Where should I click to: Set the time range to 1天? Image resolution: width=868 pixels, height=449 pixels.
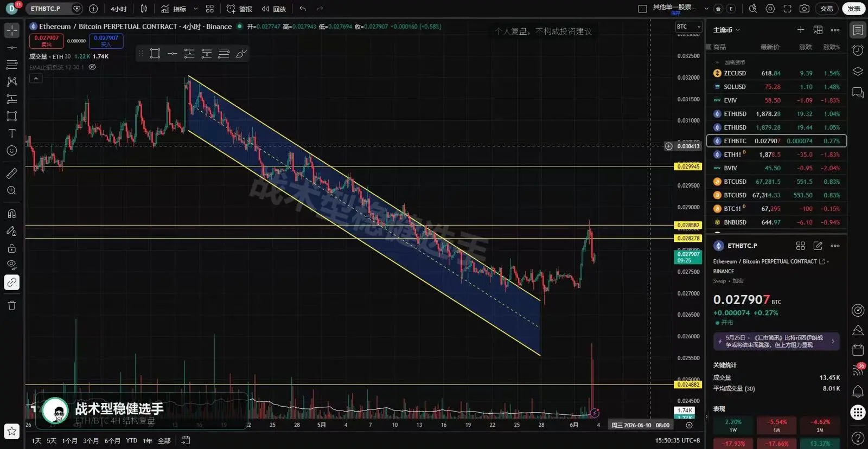point(37,441)
